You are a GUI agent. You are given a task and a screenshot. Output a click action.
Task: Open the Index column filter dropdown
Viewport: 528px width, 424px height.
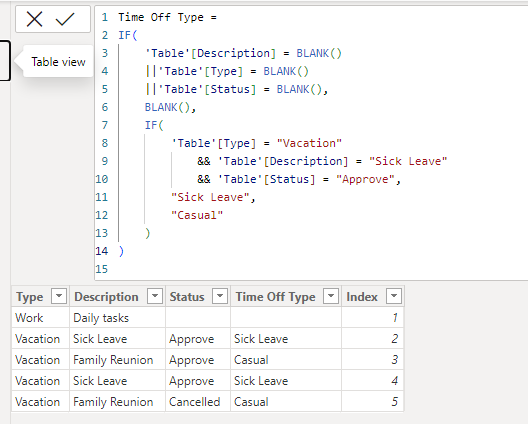[394, 296]
